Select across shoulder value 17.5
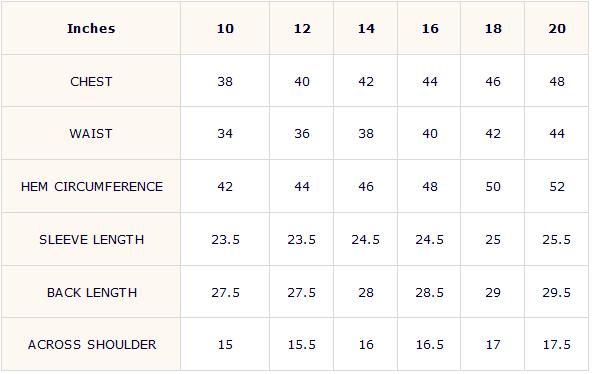Viewport: 592px width, 374px height. (x=557, y=345)
